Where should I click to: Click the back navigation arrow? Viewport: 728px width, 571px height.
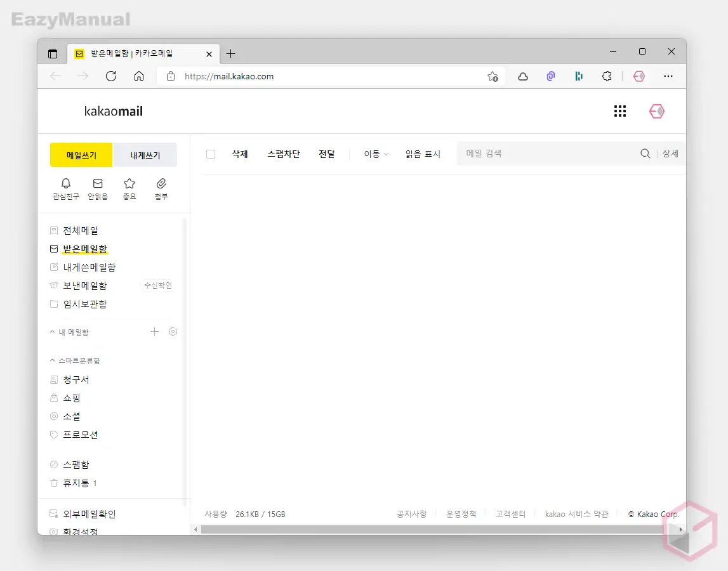click(55, 76)
